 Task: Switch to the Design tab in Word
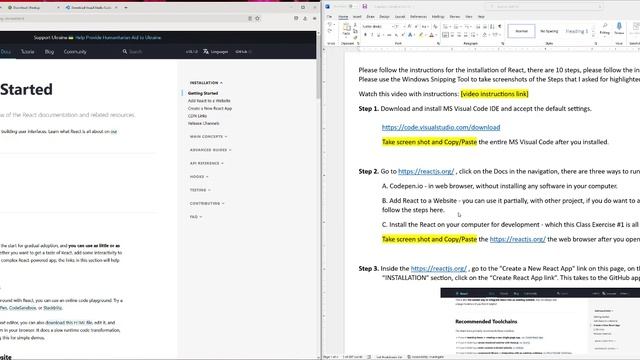(384, 17)
